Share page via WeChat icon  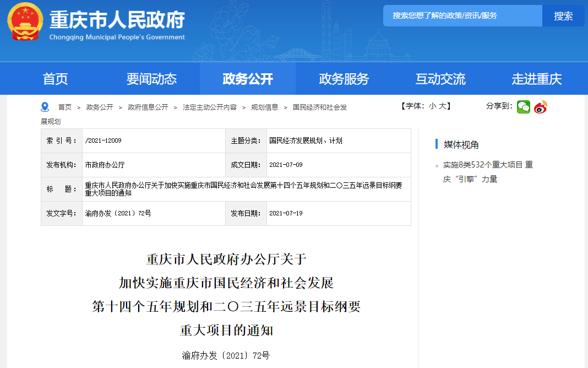point(523,107)
